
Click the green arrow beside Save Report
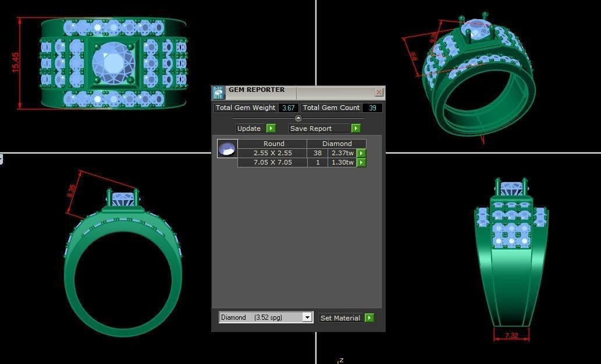point(355,128)
